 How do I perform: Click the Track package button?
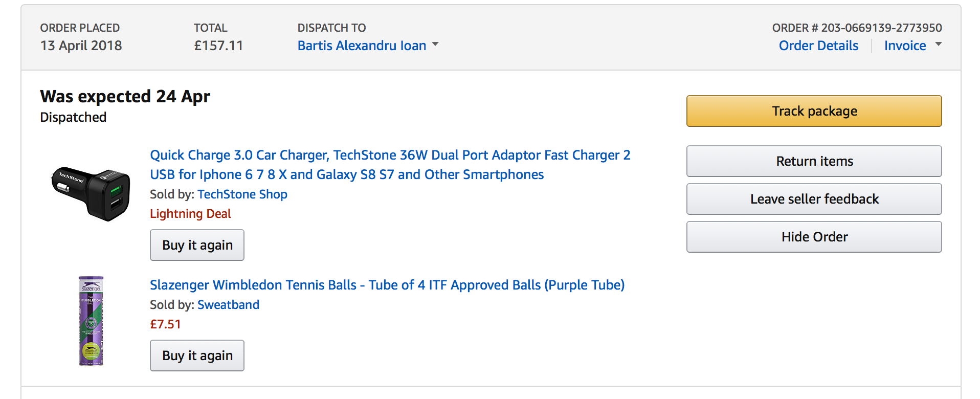tap(814, 111)
